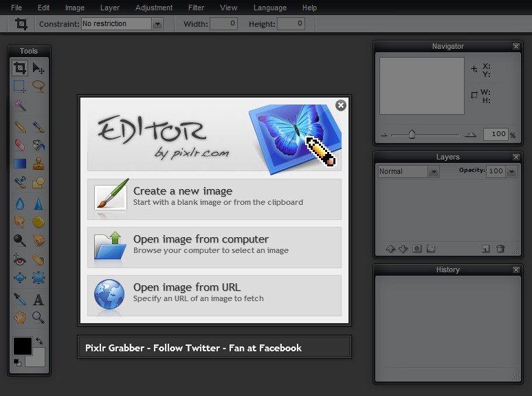Open layer styles in Layers panel
The height and width of the screenshot is (396, 532).
[x=431, y=249]
